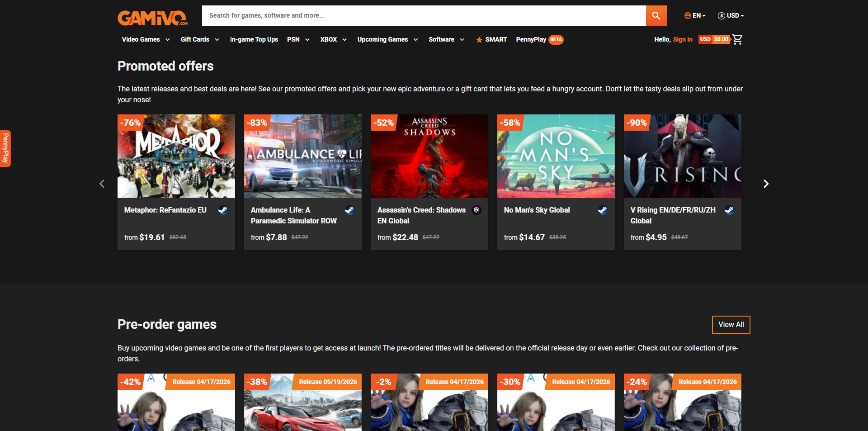Click the Ambulance Life cover image
The height and width of the screenshot is (431, 868).
303,156
